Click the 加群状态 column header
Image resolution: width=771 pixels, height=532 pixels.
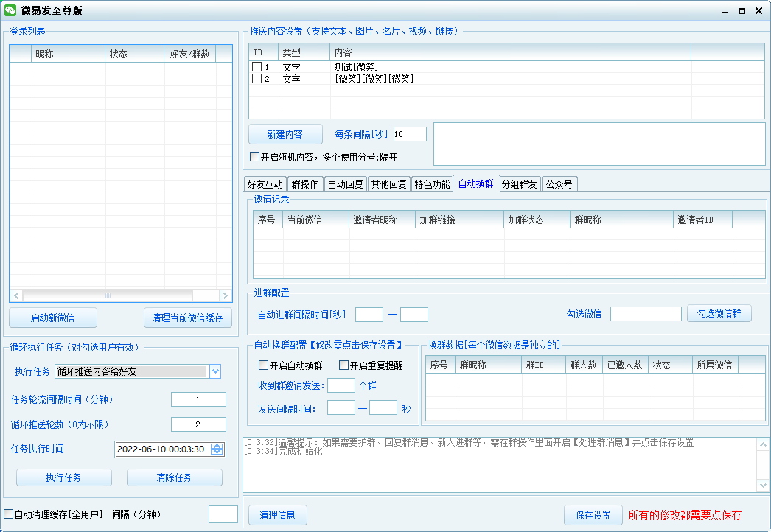tap(537, 220)
